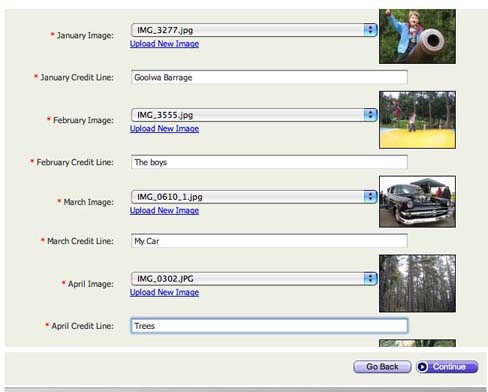Select the boy on cannon thumbnail
488x392 pixels.
click(417, 36)
